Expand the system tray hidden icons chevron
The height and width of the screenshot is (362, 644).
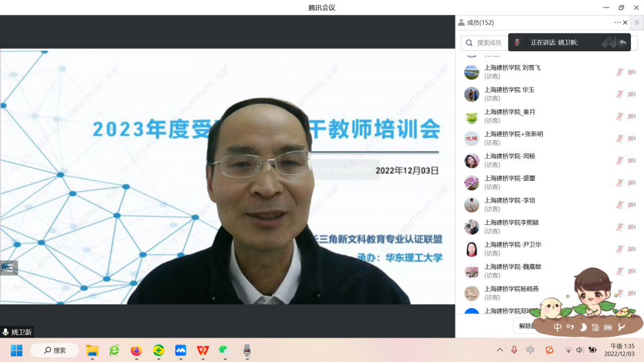(x=500, y=350)
